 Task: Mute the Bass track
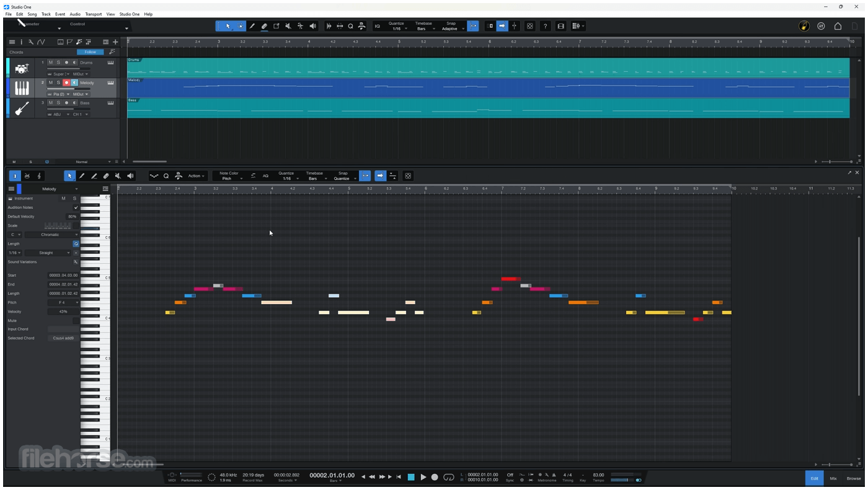(51, 103)
